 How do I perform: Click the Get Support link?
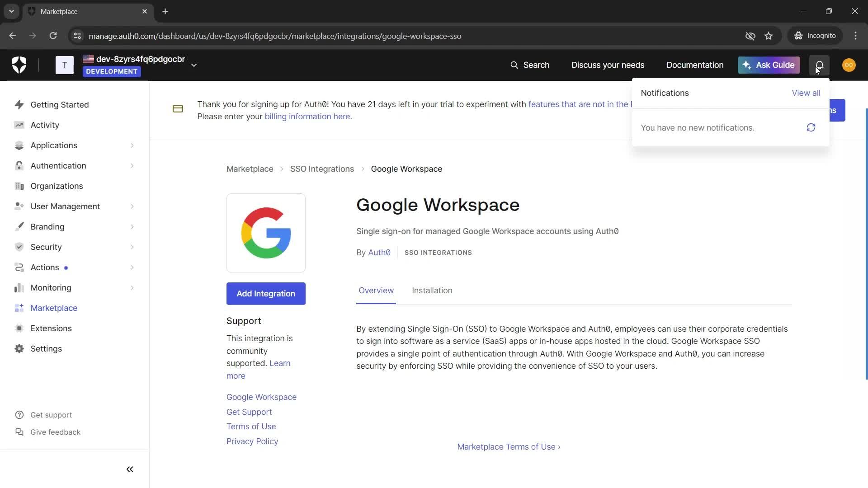[x=249, y=412]
